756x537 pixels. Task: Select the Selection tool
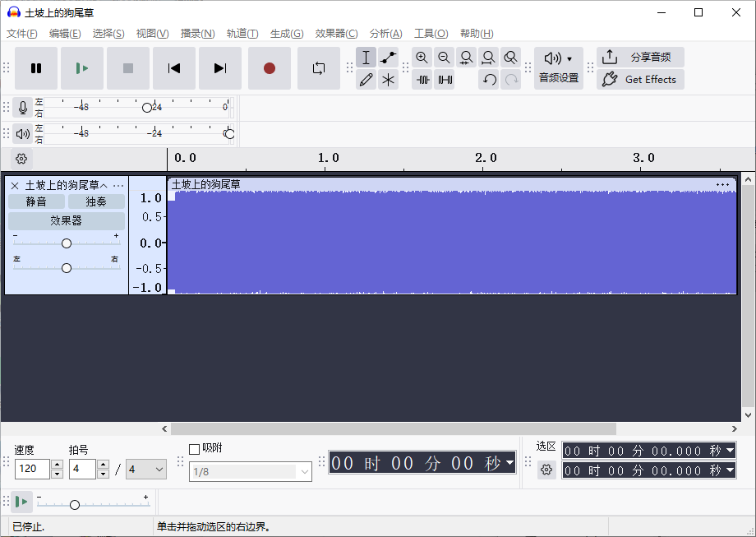366,58
